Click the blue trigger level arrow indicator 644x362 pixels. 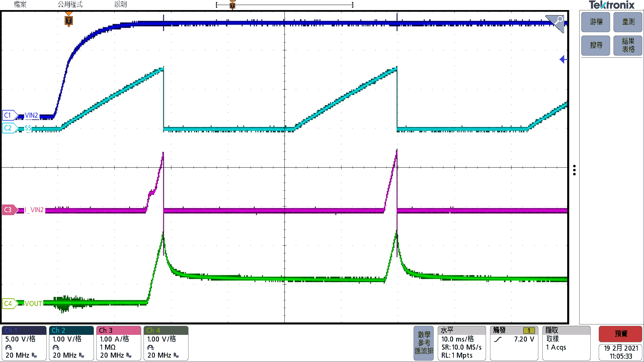[563, 60]
